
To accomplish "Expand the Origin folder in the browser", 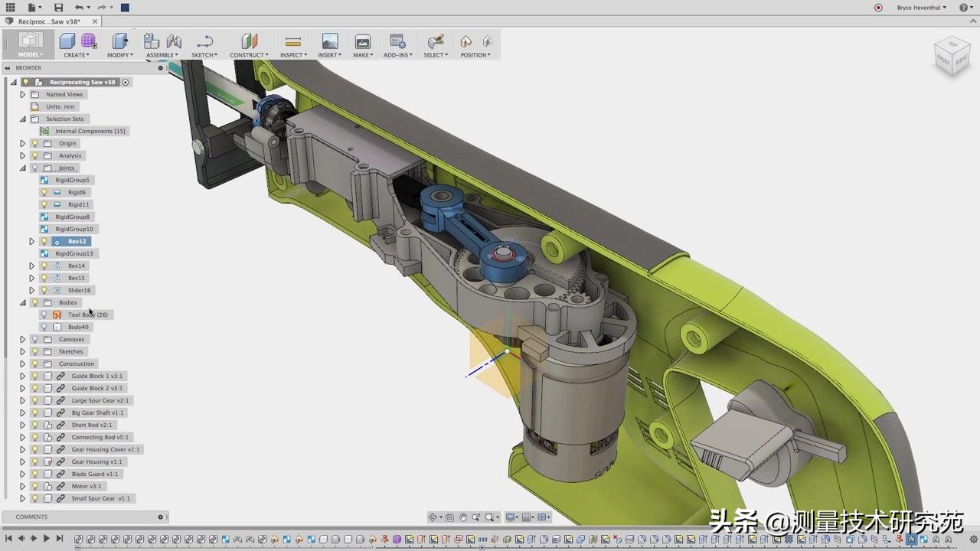I will point(22,143).
